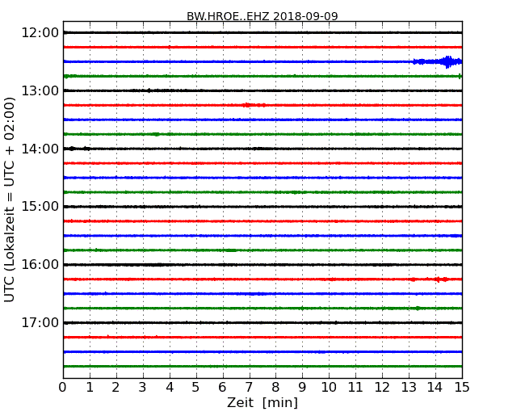
Task: Click x-axis tick label 8
Action: click(275, 388)
